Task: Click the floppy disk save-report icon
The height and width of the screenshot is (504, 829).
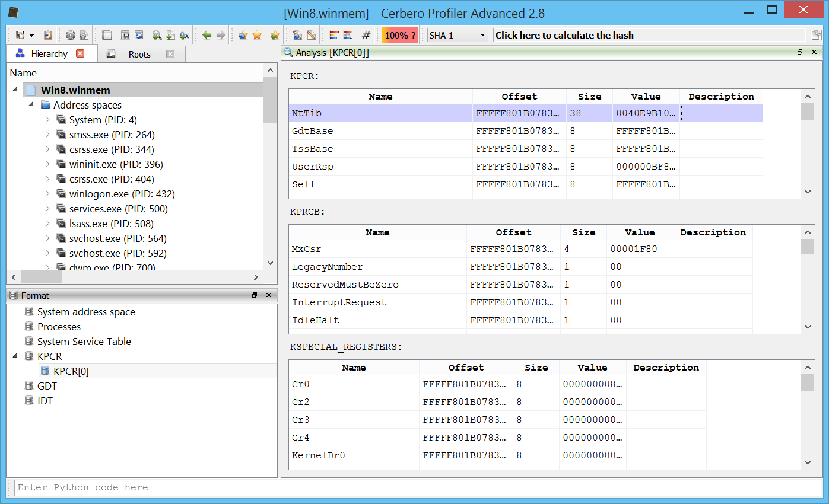Action: (x=125, y=35)
